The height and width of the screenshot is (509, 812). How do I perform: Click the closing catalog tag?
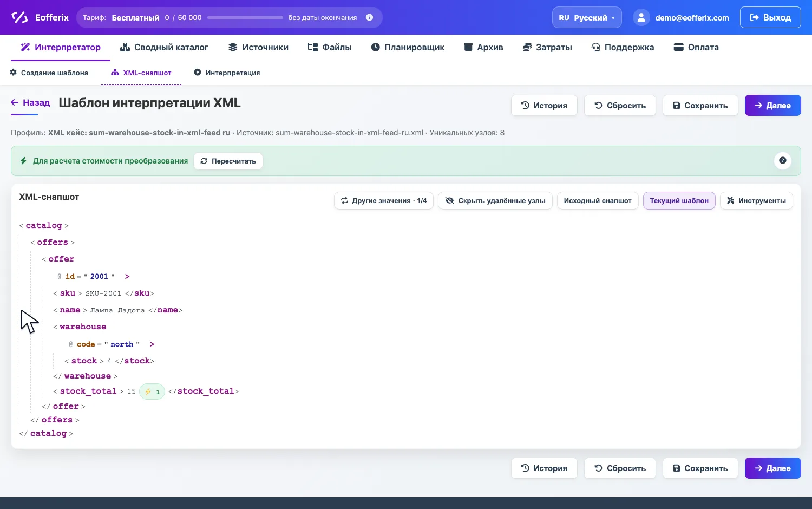click(x=46, y=433)
